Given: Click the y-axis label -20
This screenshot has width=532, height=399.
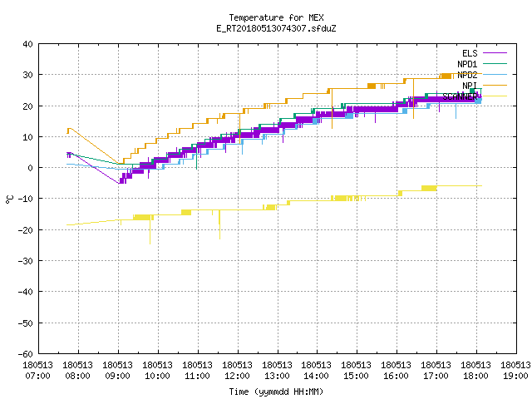Looking at the screenshot, I should pyautogui.click(x=26, y=230).
